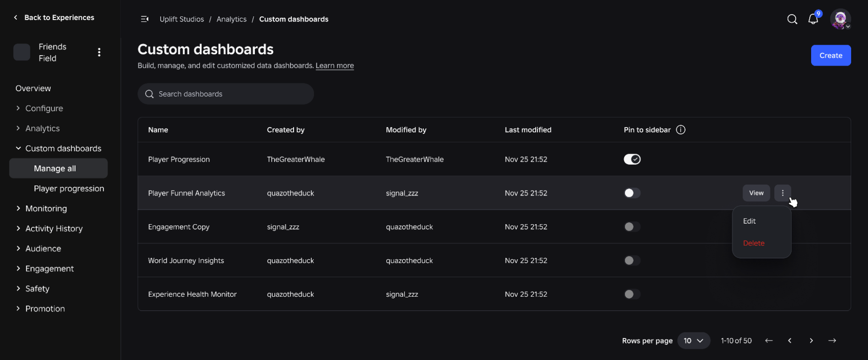The height and width of the screenshot is (360, 868).
Task: Open the user avatar menu
Action: tap(840, 19)
